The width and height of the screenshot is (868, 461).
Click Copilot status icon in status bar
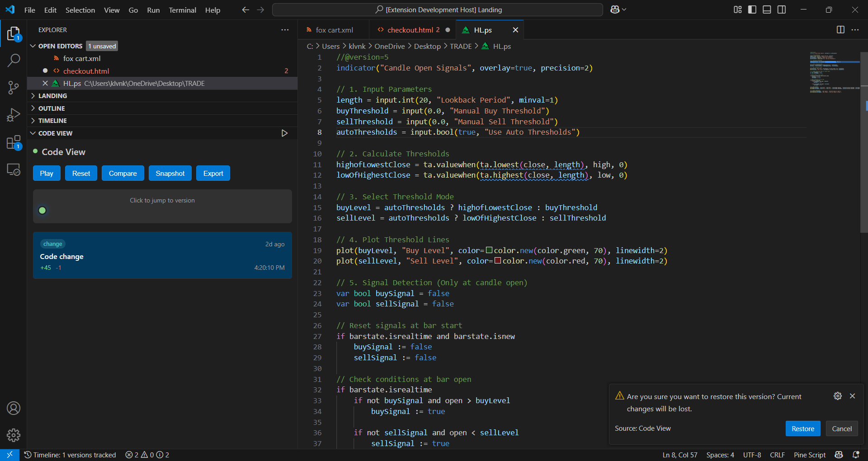point(839,455)
